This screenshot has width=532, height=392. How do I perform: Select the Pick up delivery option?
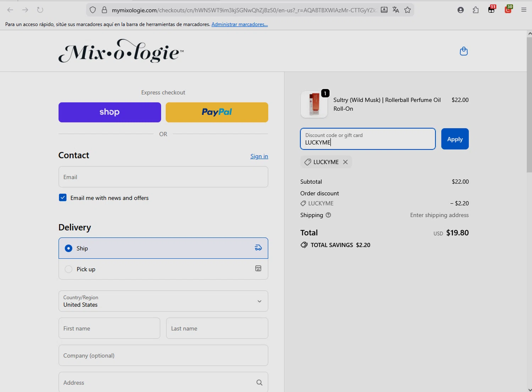point(163,269)
